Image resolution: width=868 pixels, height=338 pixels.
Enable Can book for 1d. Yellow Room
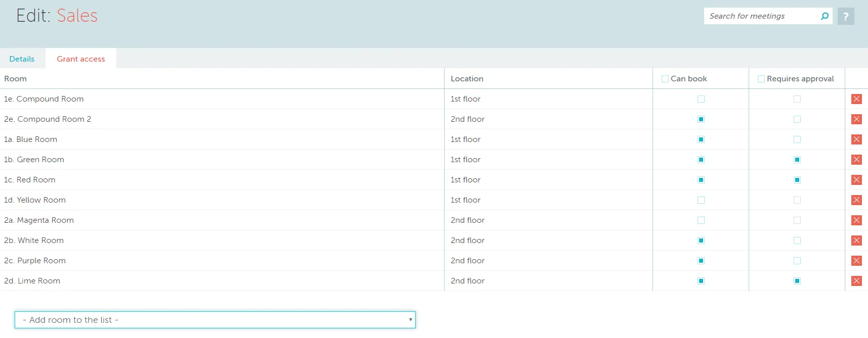[701, 200]
